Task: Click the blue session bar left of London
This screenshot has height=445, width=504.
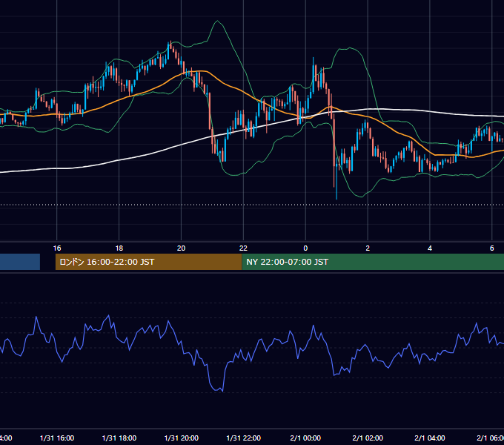Action: 20,262
